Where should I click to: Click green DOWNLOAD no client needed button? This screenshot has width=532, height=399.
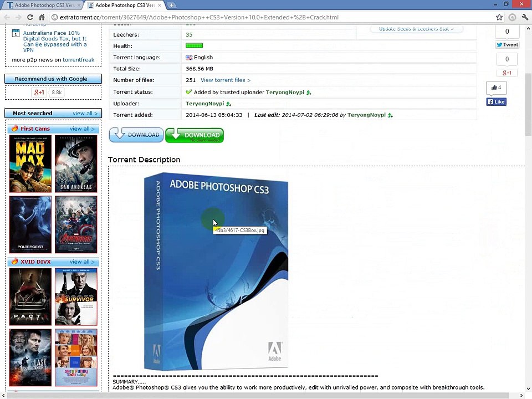(x=195, y=135)
